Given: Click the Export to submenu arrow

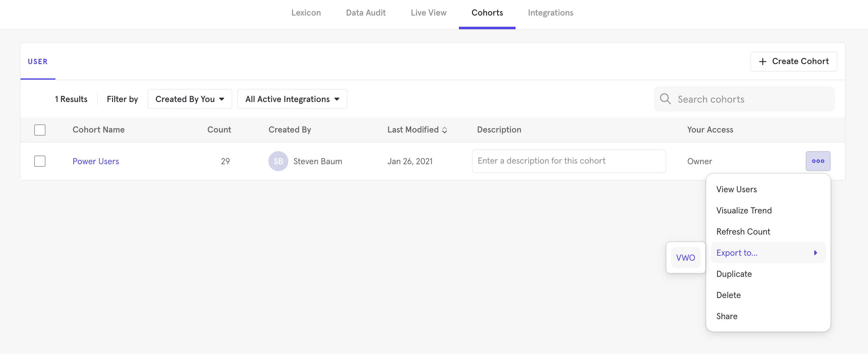Looking at the screenshot, I should tap(815, 253).
